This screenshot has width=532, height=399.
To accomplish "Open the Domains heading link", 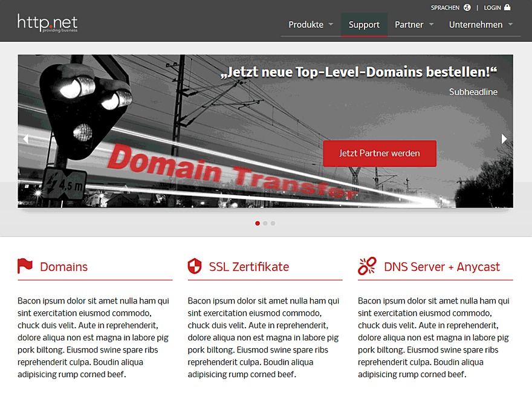I will [x=64, y=267].
